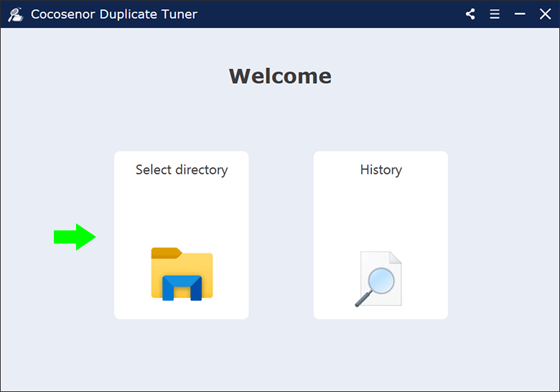Open the History card
560x392 pixels.
tap(381, 235)
